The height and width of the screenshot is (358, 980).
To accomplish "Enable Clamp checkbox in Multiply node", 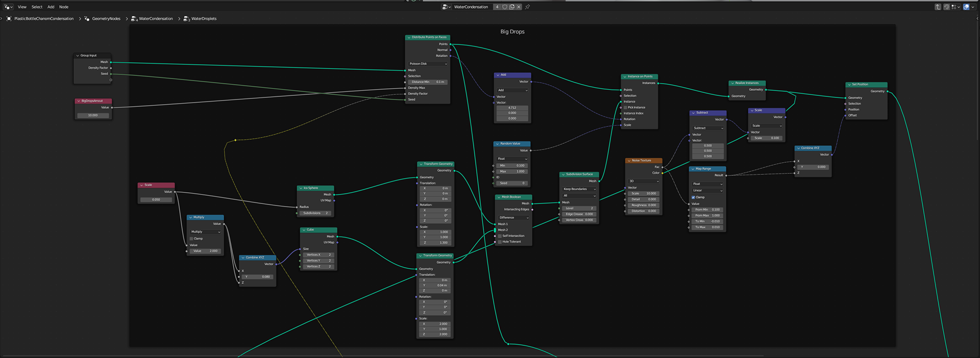I will (x=191, y=239).
